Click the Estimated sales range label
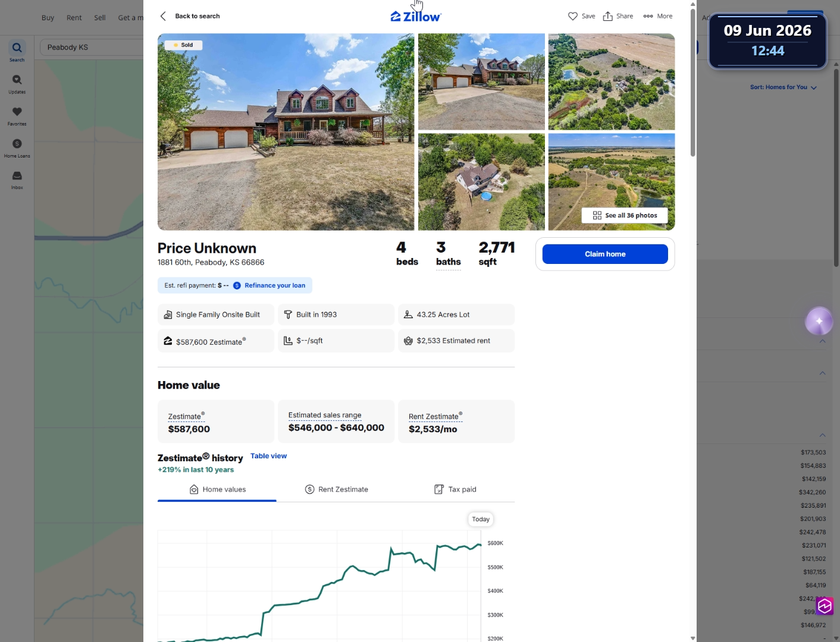 point(325,415)
